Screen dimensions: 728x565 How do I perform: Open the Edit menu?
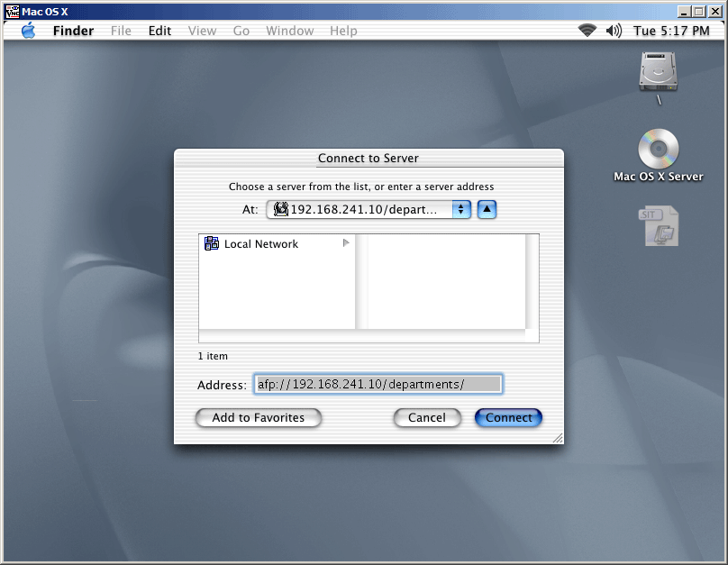click(159, 31)
